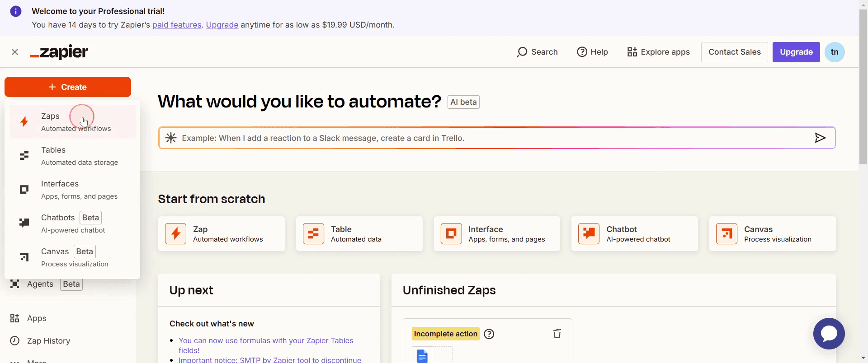The width and height of the screenshot is (868, 363).
Task: Delete the unfinished Zap with trash icon
Action: click(x=557, y=334)
